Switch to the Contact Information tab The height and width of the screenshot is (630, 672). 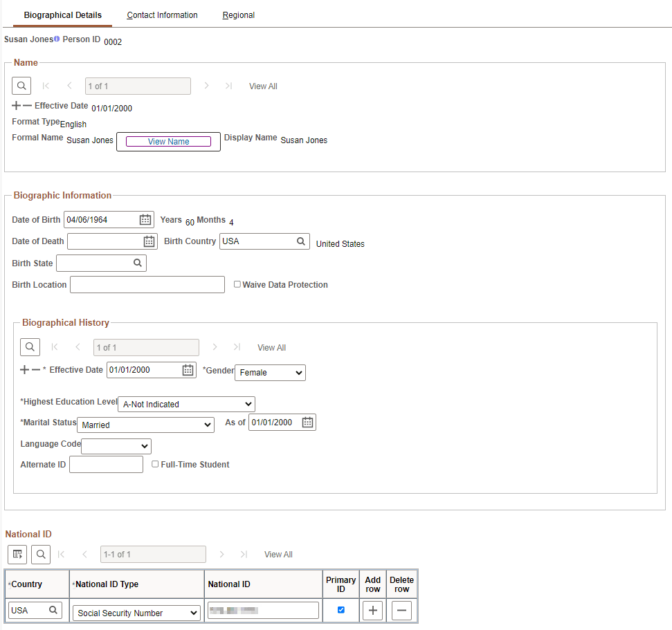tap(162, 15)
